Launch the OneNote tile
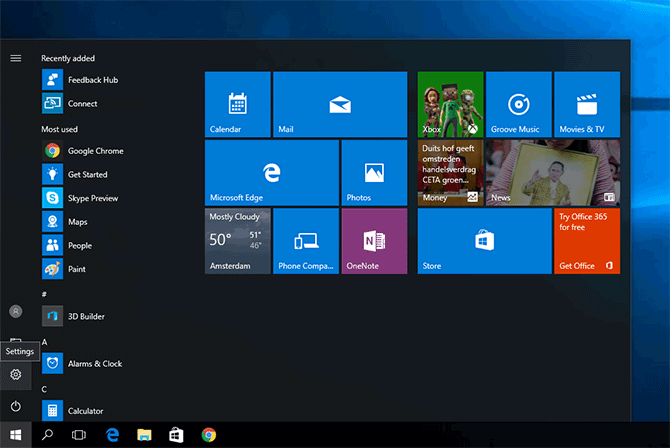 click(374, 241)
